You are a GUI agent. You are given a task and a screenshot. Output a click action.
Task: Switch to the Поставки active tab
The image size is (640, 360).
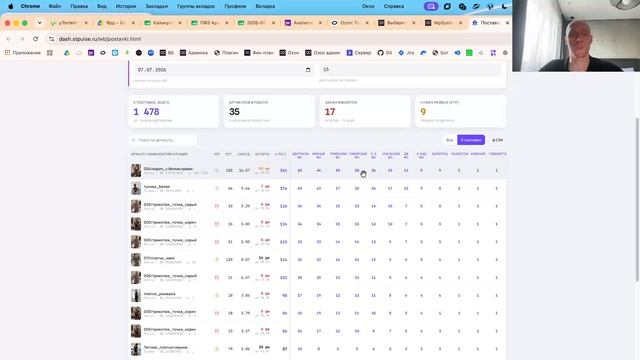(x=489, y=23)
